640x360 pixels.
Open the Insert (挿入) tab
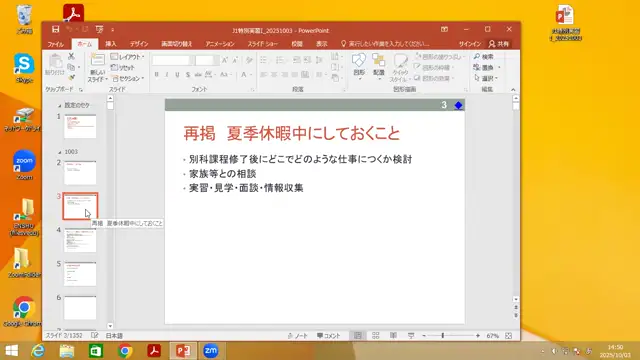point(111,44)
